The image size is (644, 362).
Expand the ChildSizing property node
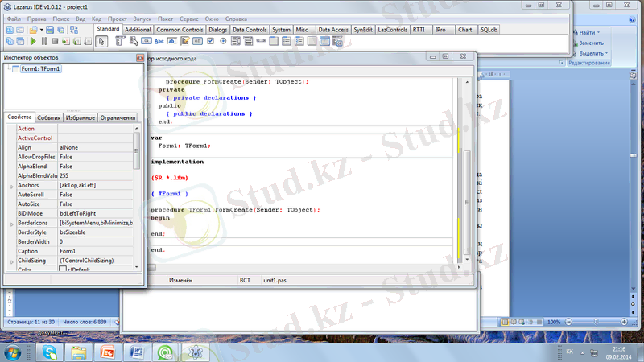(11, 261)
